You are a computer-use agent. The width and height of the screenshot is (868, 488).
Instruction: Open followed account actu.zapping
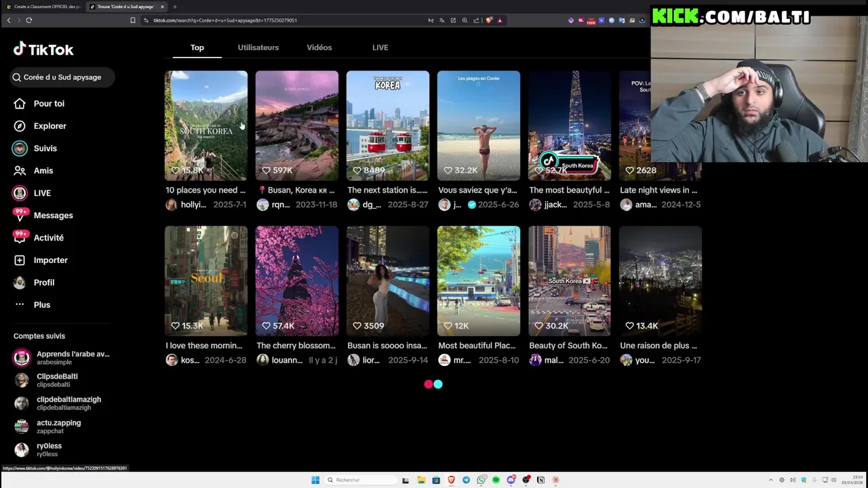click(47, 426)
